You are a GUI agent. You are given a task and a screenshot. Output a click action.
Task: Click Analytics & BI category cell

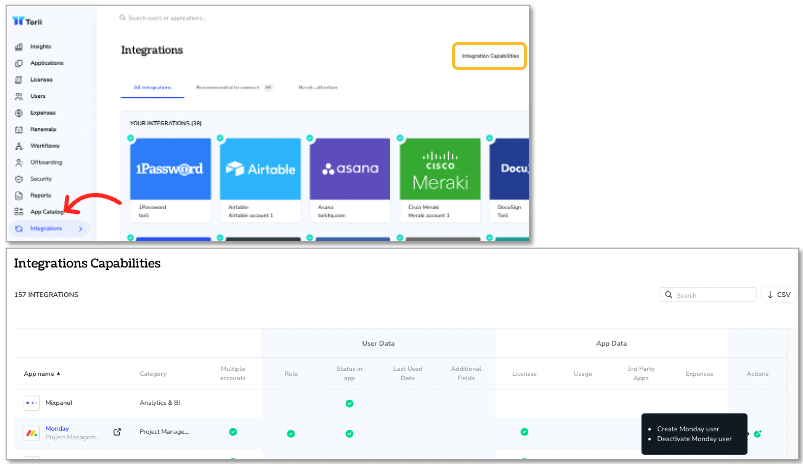point(160,403)
